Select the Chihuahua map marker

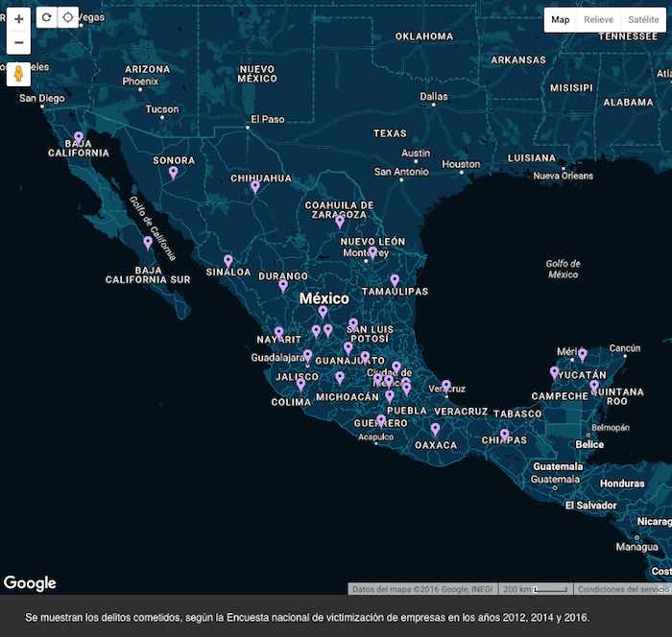[x=255, y=187]
